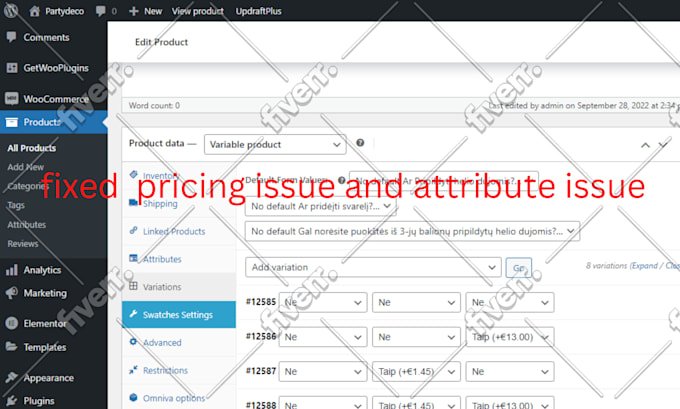
Task: Open 'Taip (+€13.00)' dropdown of #12586
Action: pos(510,337)
